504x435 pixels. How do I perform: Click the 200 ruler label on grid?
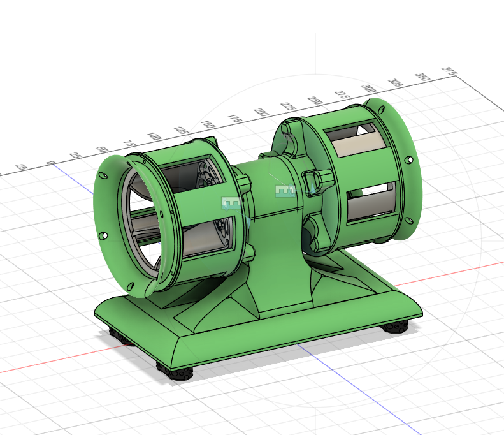tap(261, 112)
